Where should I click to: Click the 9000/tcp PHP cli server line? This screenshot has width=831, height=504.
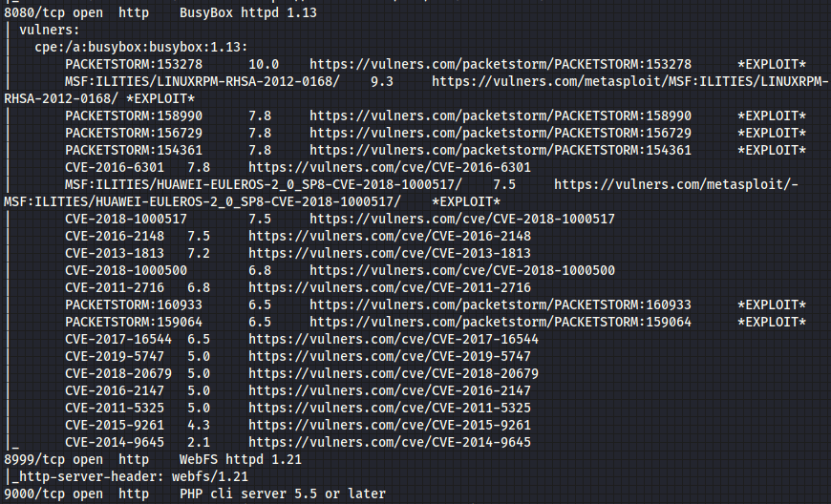195,493
